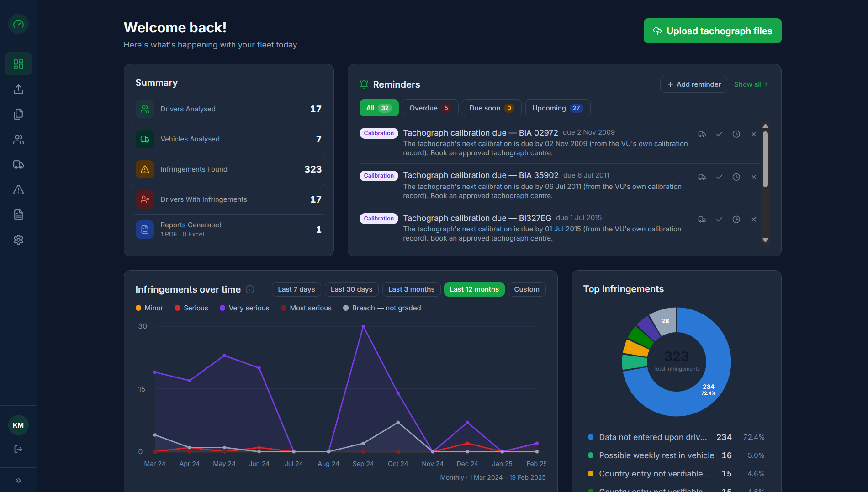Open the drivers people icon in sidebar
This screenshot has width=868, height=492.
coord(18,139)
